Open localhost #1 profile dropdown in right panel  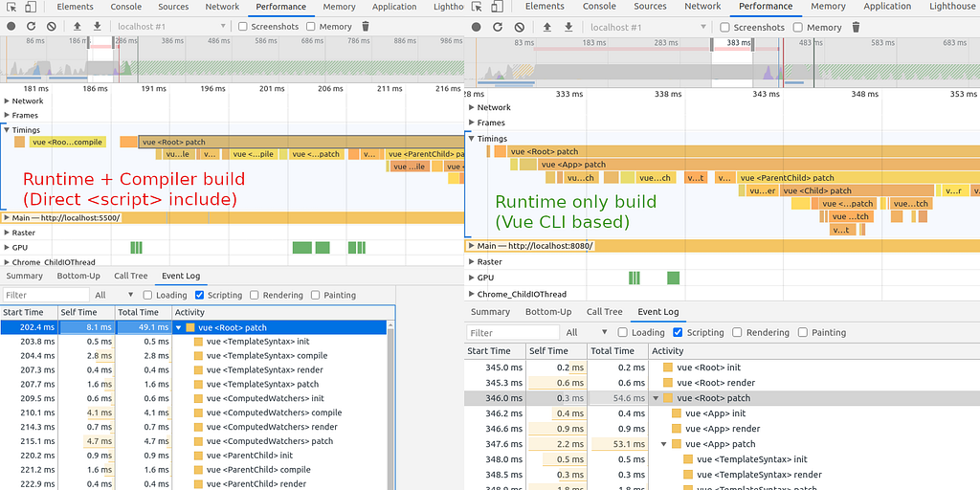648,27
